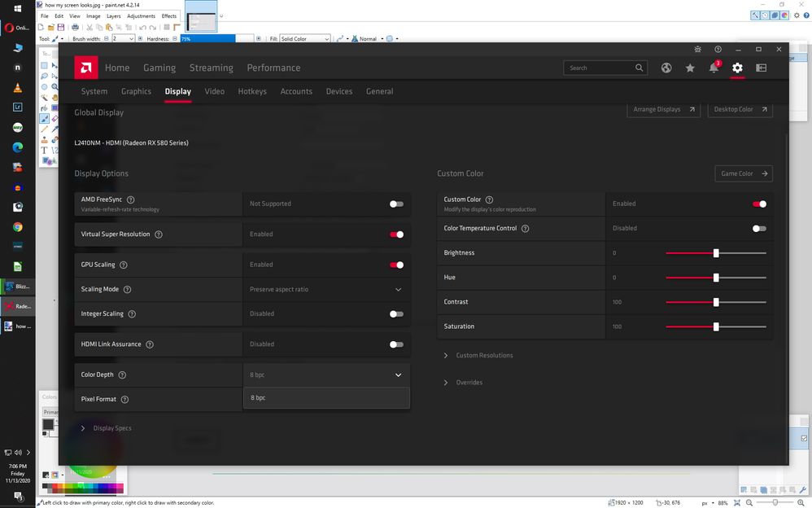Switch to the System settings tab

[x=94, y=91]
